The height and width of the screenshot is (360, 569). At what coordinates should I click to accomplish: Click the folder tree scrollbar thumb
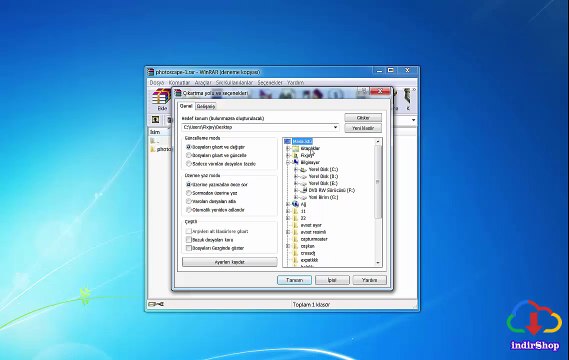378,181
